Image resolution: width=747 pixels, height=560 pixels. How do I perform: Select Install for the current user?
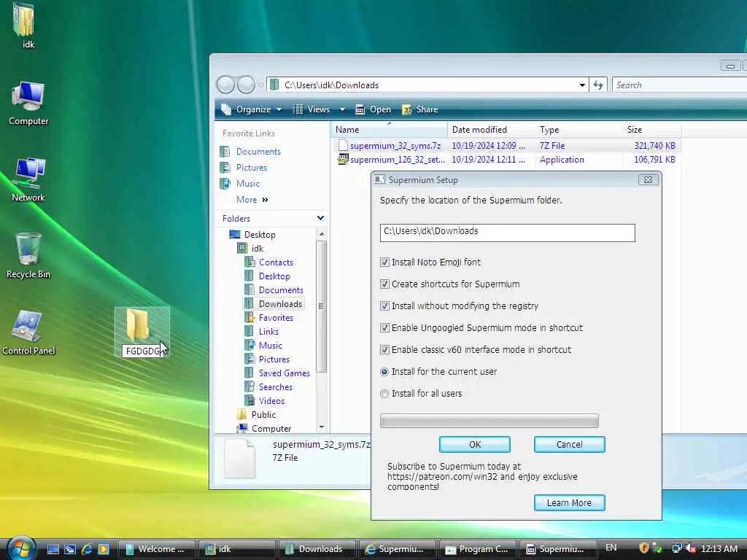coord(384,371)
